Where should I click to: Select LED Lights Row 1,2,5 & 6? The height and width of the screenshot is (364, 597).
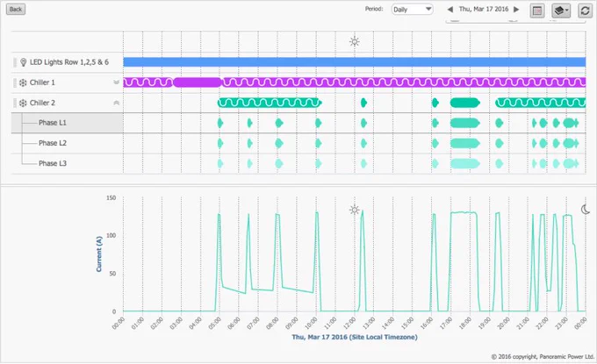pyautogui.click(x=69, y=62)
